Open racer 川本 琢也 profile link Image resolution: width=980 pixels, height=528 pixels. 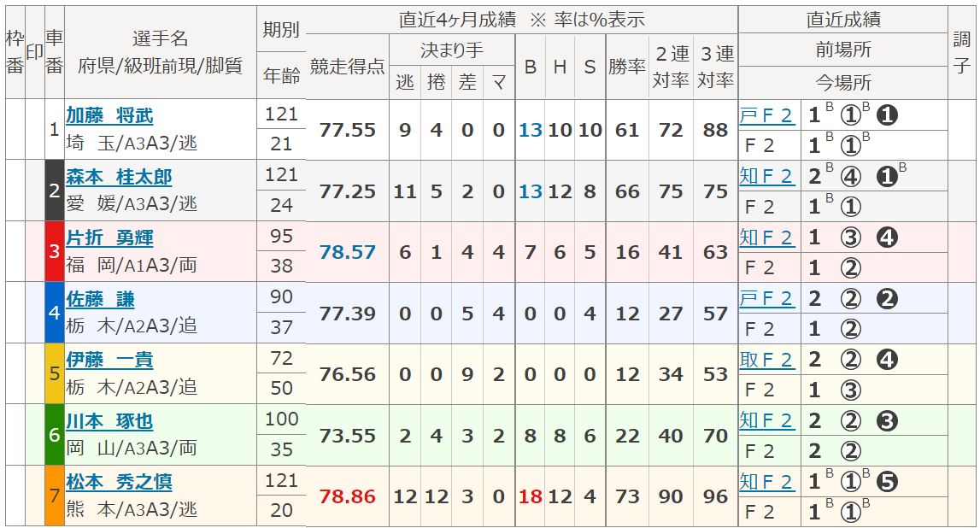[109, 421]
